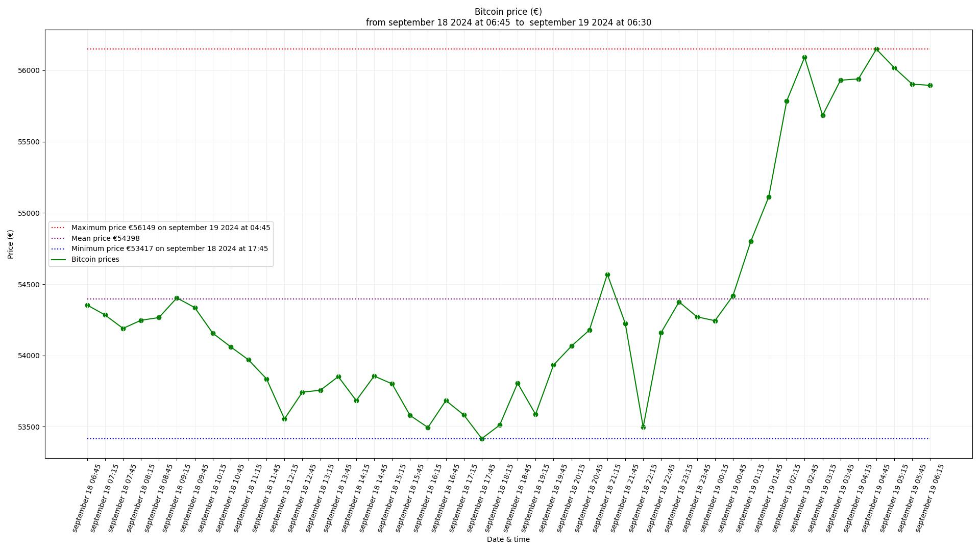
Task: Click the solid green swatch in the legend
Action: coord(58,260)
